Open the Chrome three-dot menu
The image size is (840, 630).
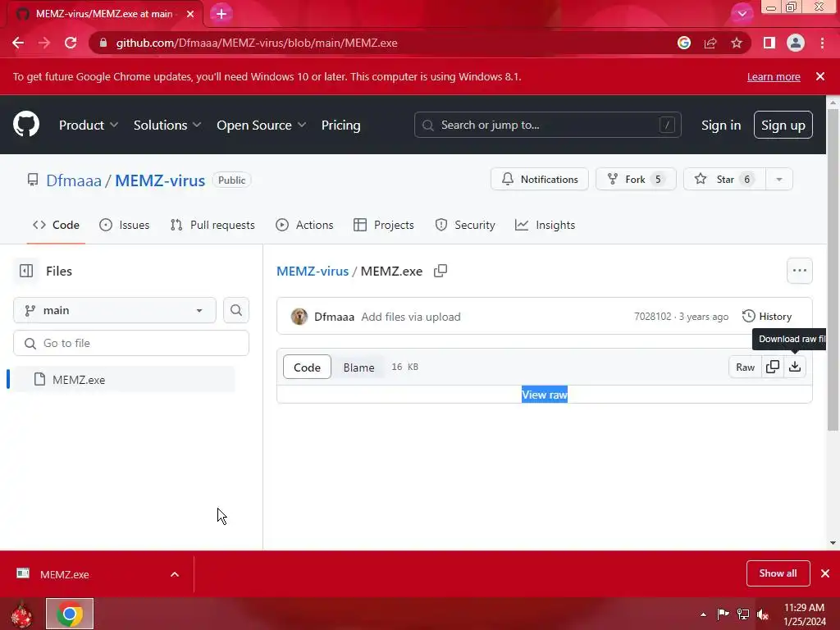coord(822,43)
